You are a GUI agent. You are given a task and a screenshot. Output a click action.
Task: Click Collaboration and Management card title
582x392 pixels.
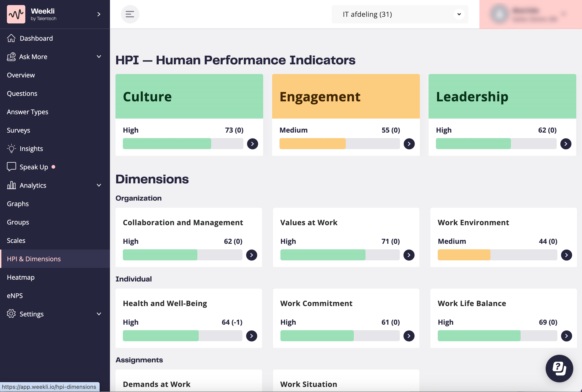(x=183, y=222)
